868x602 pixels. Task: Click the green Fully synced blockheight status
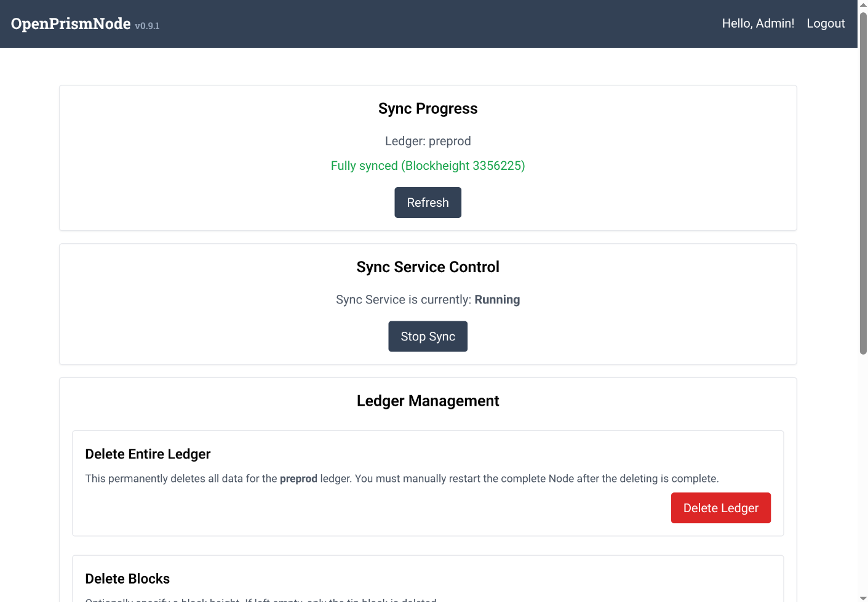coord(428,166)
